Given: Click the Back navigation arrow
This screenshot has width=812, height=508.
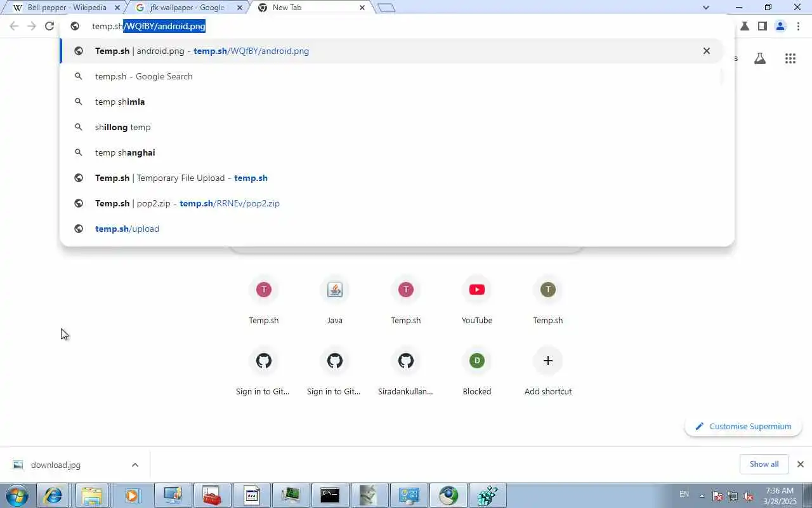Looking at the screenshot, I should [14, 26].
